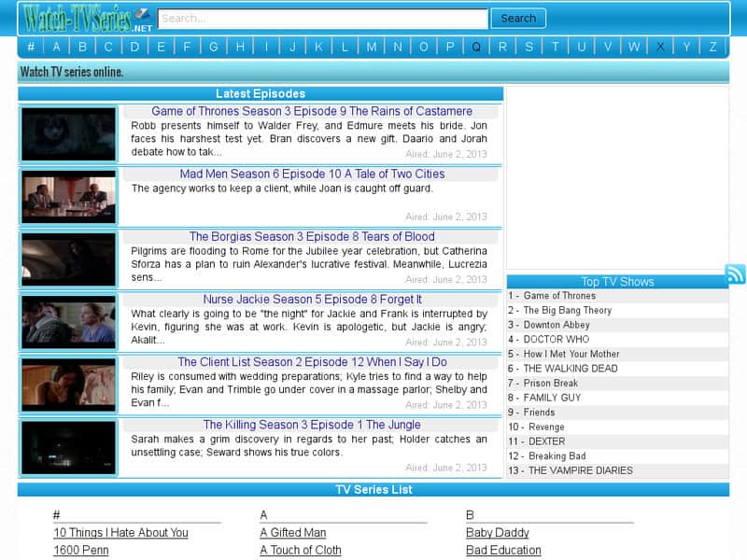
Task: Open Breaking Bad top show
Action: click(557, 456)
